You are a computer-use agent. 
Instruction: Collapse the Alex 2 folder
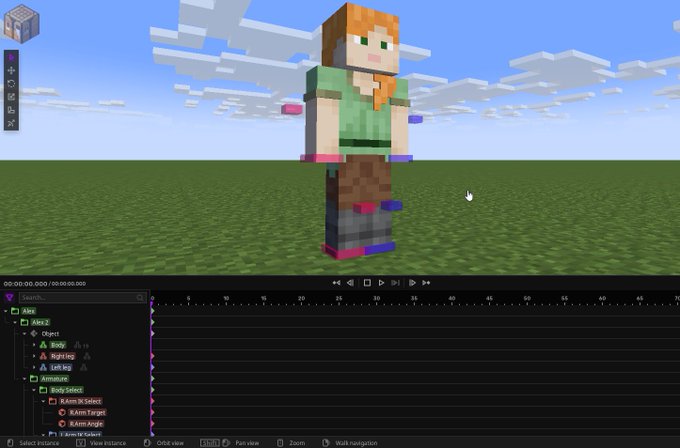[15, 322]
